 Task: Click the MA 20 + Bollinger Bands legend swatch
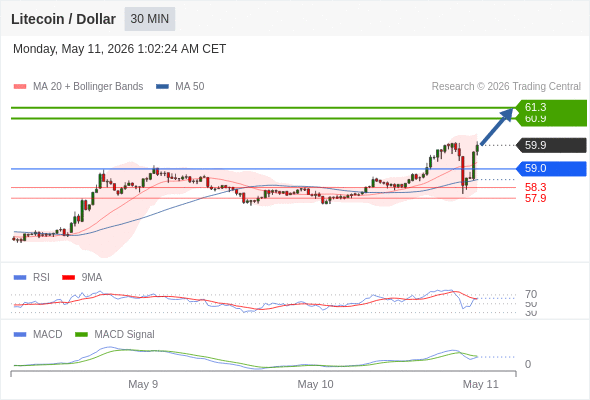pos(20,87)
